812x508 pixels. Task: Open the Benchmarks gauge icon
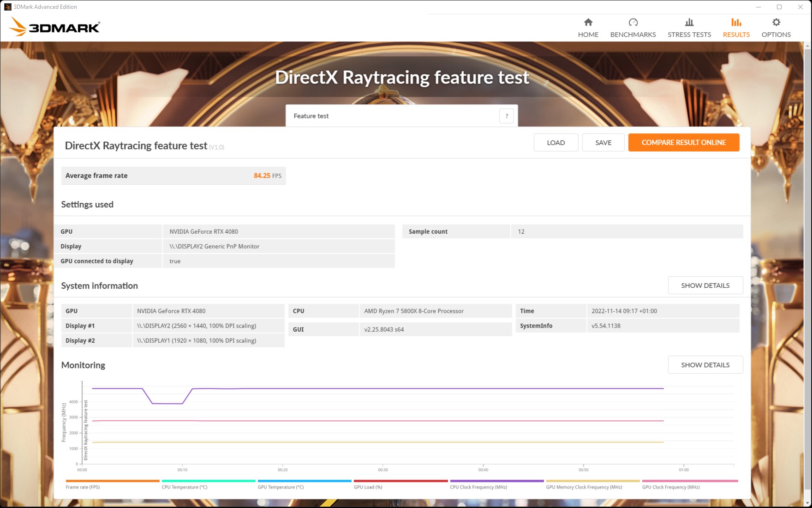633,22
